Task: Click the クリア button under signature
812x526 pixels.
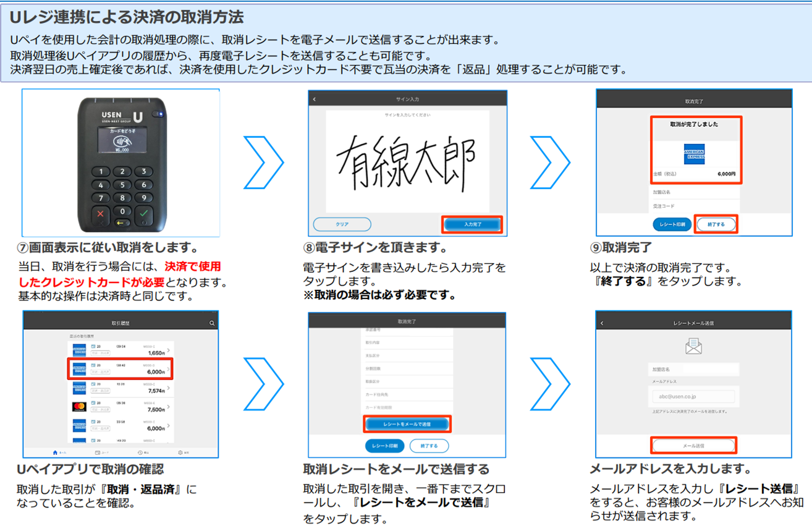Action: point(342,224)
